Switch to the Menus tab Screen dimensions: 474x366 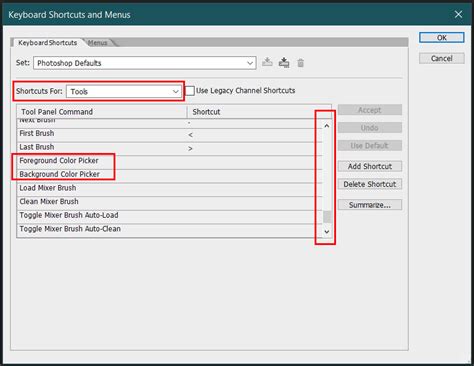(98, 43)
